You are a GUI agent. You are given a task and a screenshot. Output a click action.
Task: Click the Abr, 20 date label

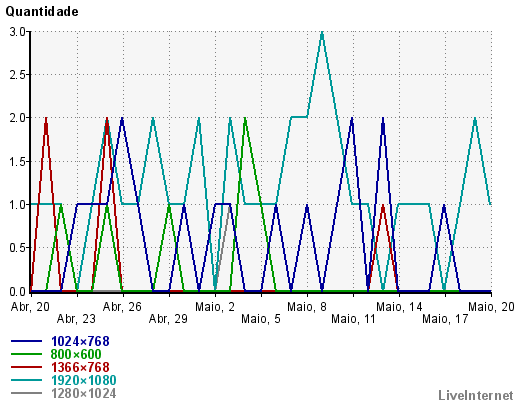pos(30,307)
